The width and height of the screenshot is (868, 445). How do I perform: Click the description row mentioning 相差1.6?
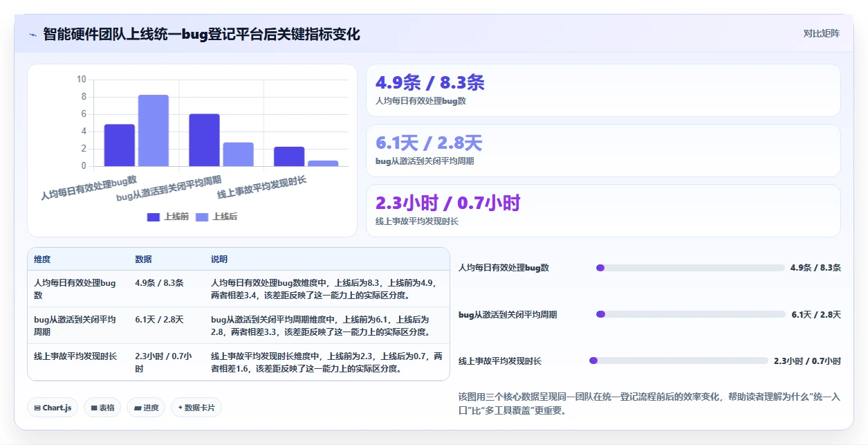pyautogui.click(x=326, y=363)
